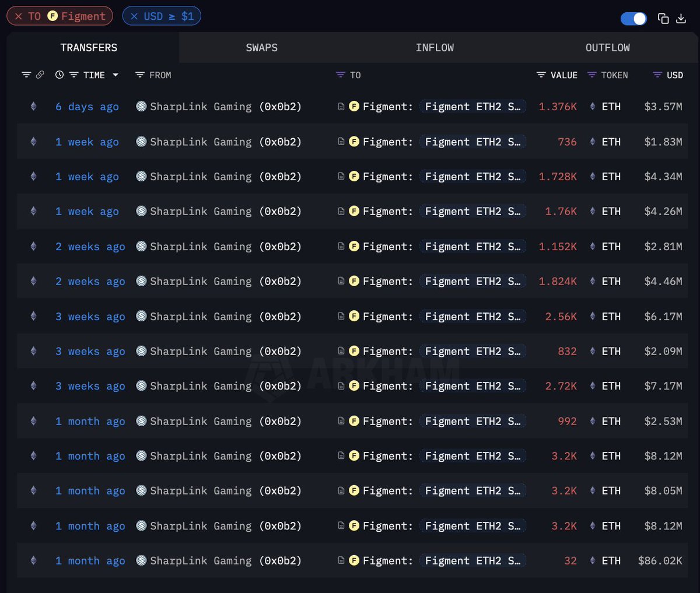This screenshot has width=700, height=593.
Task: Open the TIME column filter icon
Action: point(73,75)
